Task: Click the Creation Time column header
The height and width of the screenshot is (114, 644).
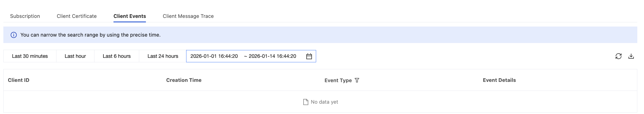Action: click(184, 80)
